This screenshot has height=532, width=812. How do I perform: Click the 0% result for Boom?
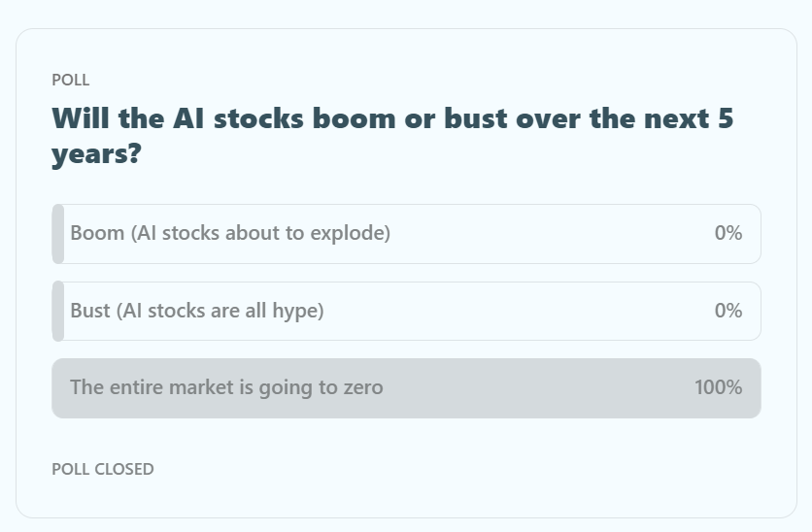727,234
